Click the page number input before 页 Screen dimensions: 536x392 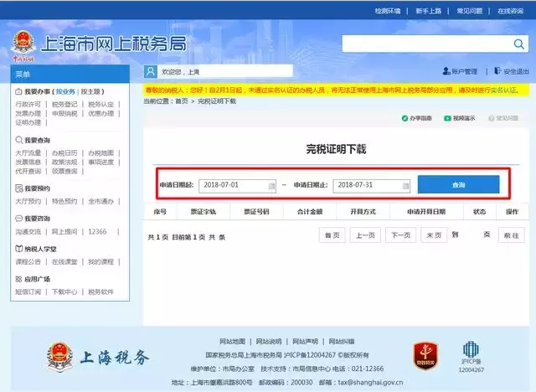pyautogui.click(x=471, y=235)
